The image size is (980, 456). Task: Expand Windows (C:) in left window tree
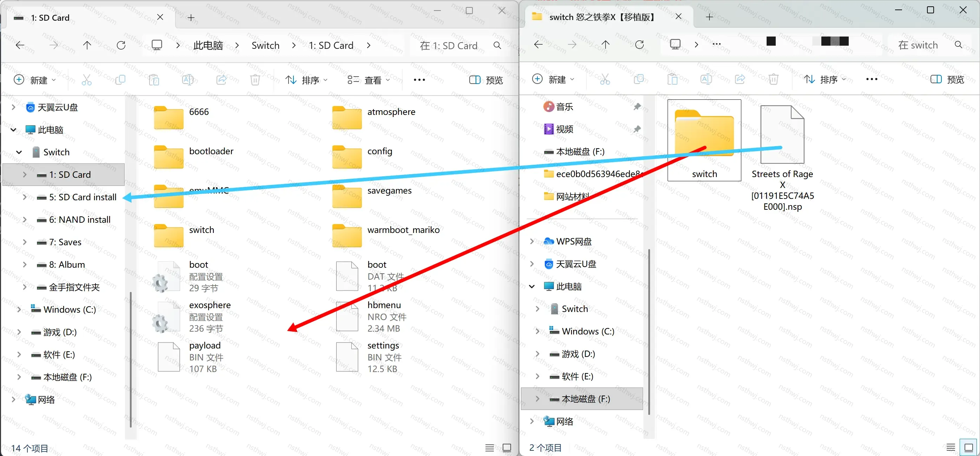pyautogui.click(x=19, y=310)
